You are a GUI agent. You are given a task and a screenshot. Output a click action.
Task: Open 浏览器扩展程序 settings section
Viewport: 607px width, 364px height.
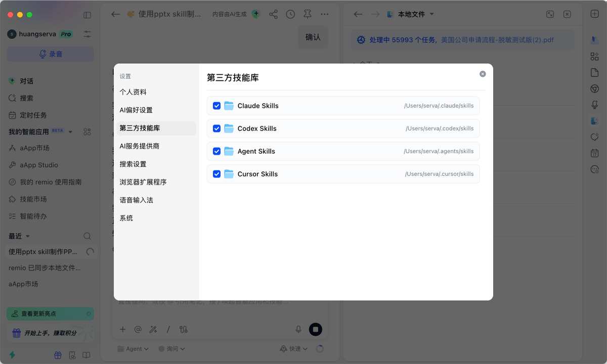[x=156, y=182]
